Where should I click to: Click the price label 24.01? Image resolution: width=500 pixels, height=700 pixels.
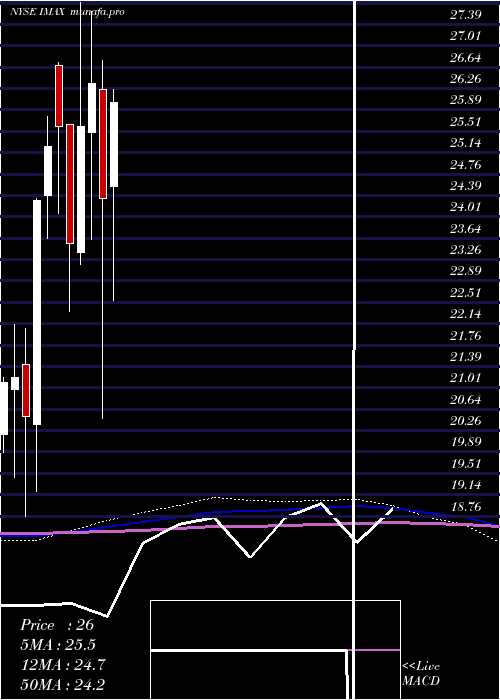point(465,207)
